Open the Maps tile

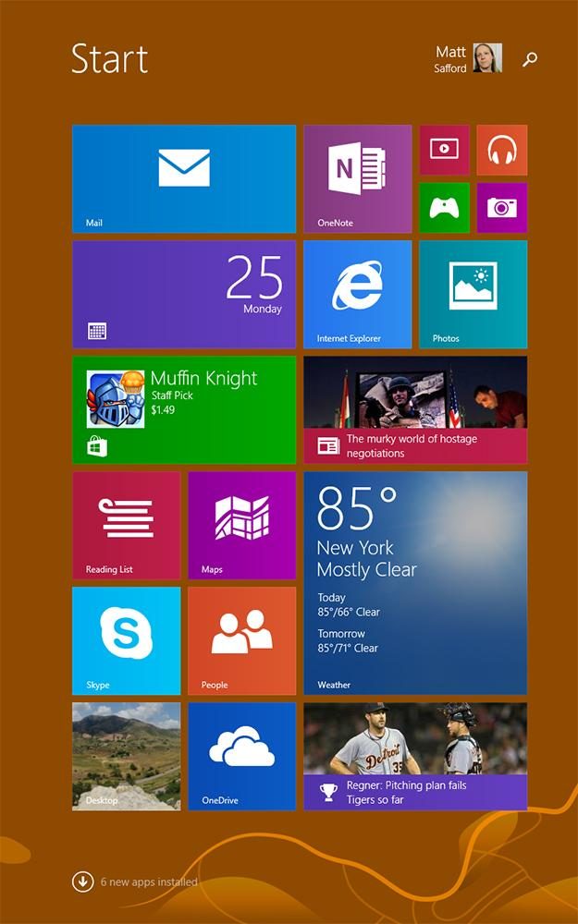pyautogui.click(x=241, y=525)
